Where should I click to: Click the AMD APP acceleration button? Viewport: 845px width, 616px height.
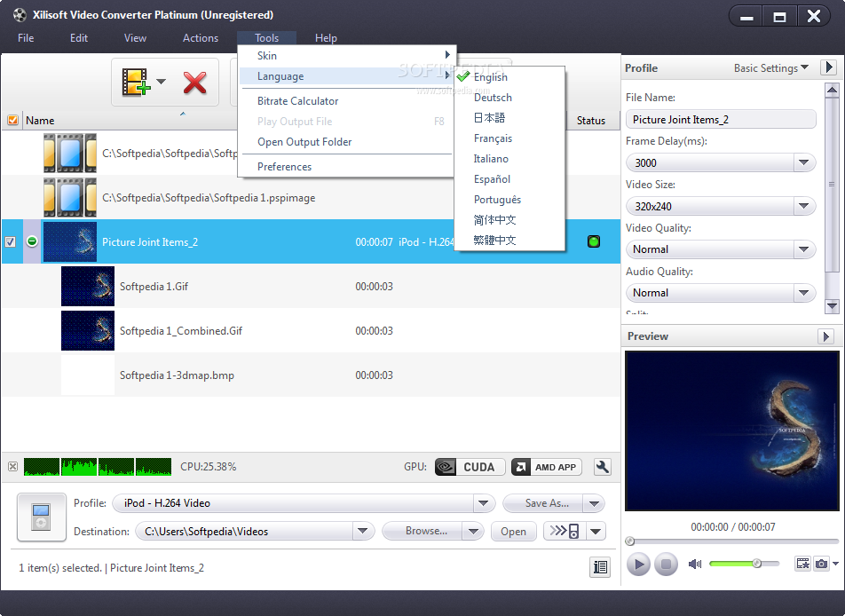coord(547,467)
